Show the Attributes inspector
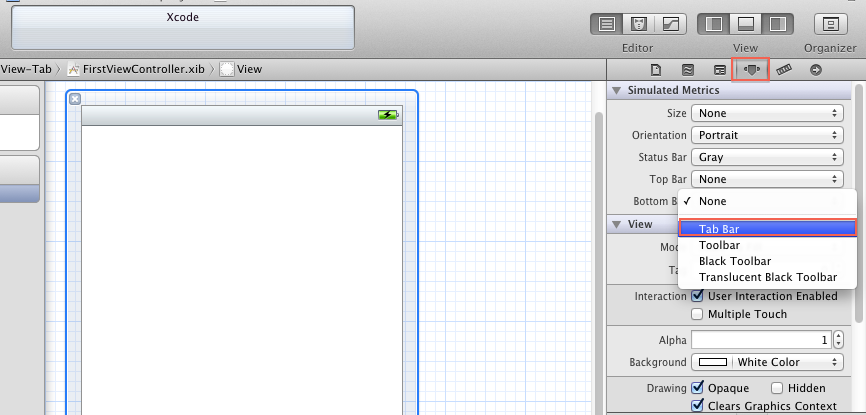Viewport: 866px width, 415px height. tap(751, 70)
